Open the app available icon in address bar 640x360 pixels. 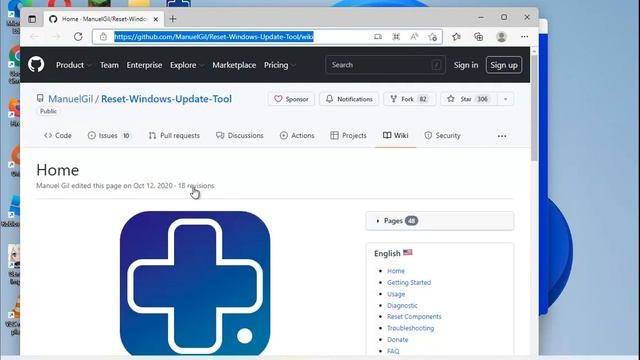coord(378,37)
